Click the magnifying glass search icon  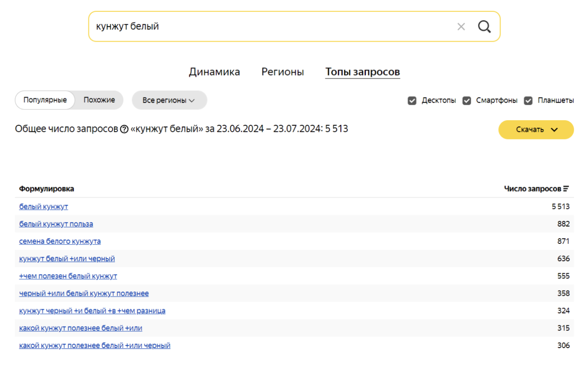click(484, 26)
